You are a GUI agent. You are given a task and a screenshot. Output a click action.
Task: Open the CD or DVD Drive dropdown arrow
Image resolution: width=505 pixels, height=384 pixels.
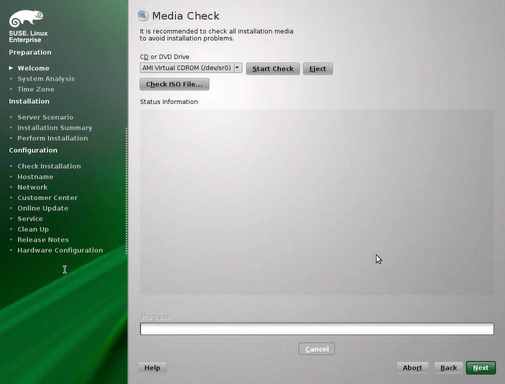click(237, 68)
